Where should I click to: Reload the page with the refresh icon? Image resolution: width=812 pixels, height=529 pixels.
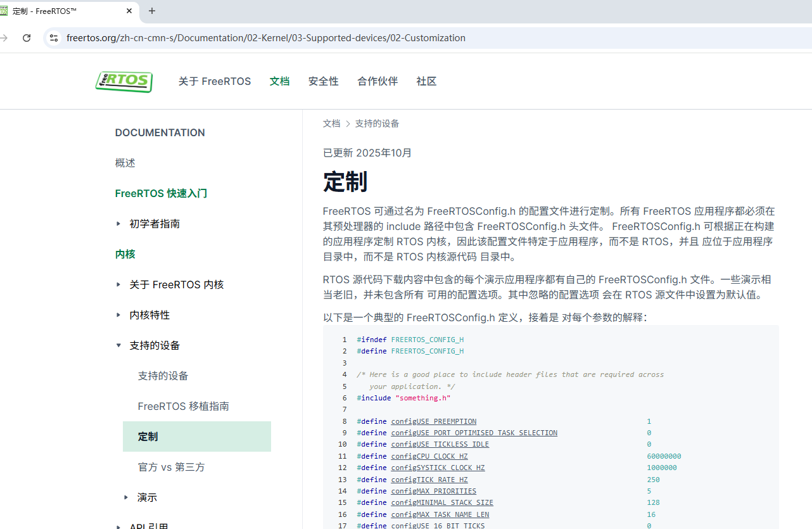pos(27,38)
